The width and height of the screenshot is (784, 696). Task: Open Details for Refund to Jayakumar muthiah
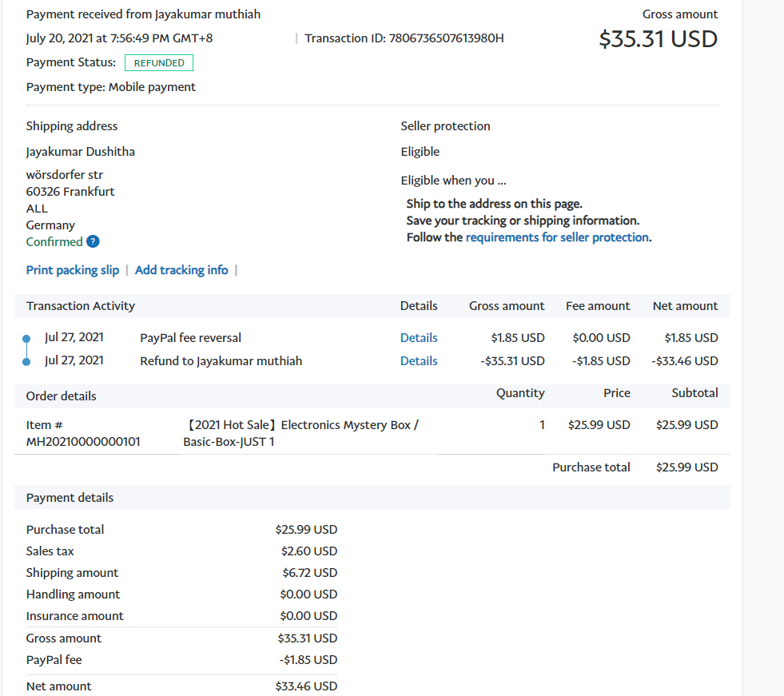click(419, 361)
